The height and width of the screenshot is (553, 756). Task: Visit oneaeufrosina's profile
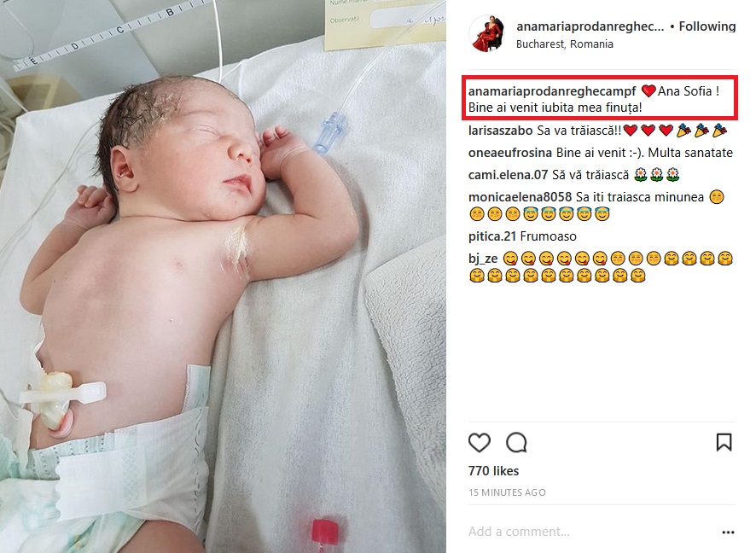pos(510,153)
